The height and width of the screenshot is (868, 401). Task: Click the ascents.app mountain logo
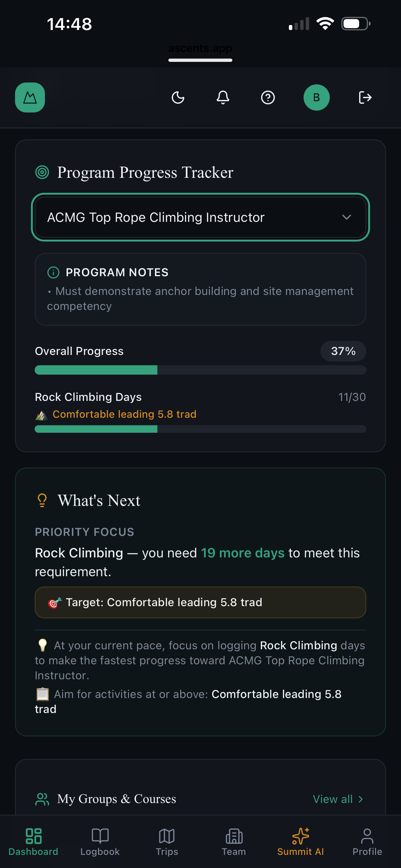(30, 97)
